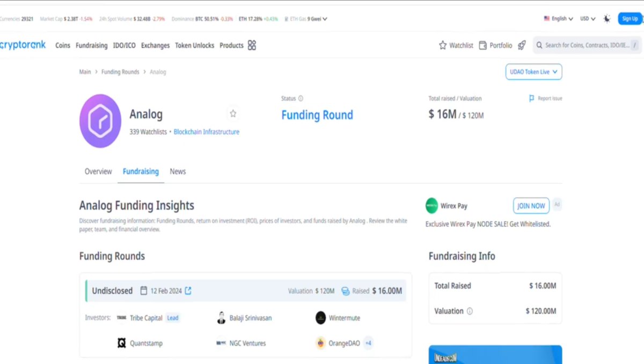Click the blue ad banner thumbnail
The width and height of the screenshot is (644, 364).
pyautogui.click(x=495, y=354)
